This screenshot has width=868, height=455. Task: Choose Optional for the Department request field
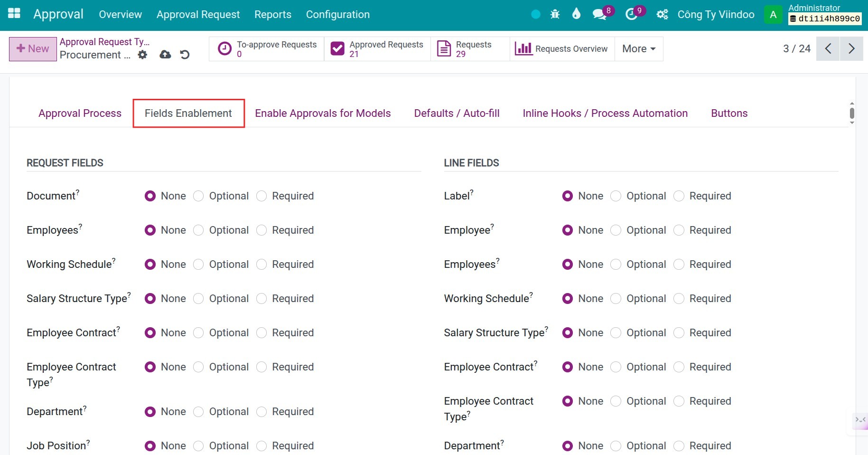(x=198, y=412)
